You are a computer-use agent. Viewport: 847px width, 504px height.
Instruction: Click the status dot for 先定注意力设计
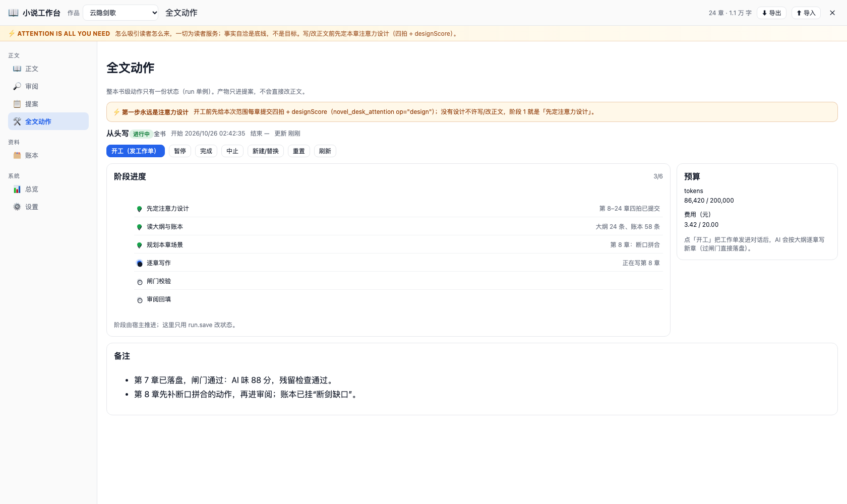pos(140,209)
